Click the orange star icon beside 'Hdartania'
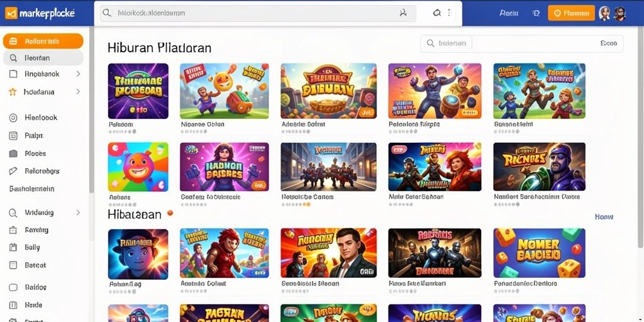Viewport: 644px width, 322px height. click(13, 92)
